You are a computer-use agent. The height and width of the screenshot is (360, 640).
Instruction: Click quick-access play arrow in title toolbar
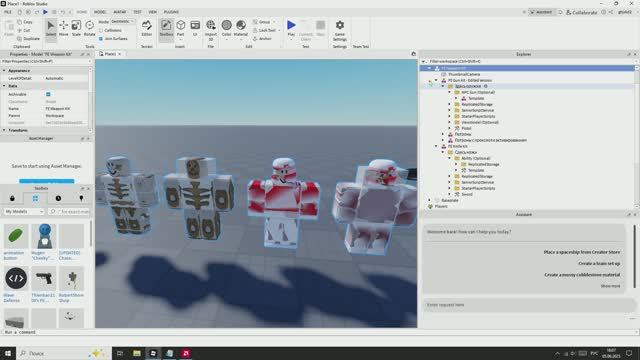coord(45,12)
